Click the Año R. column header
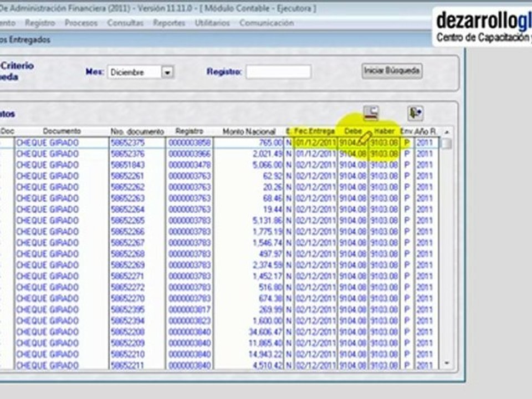 click(426, 131)
